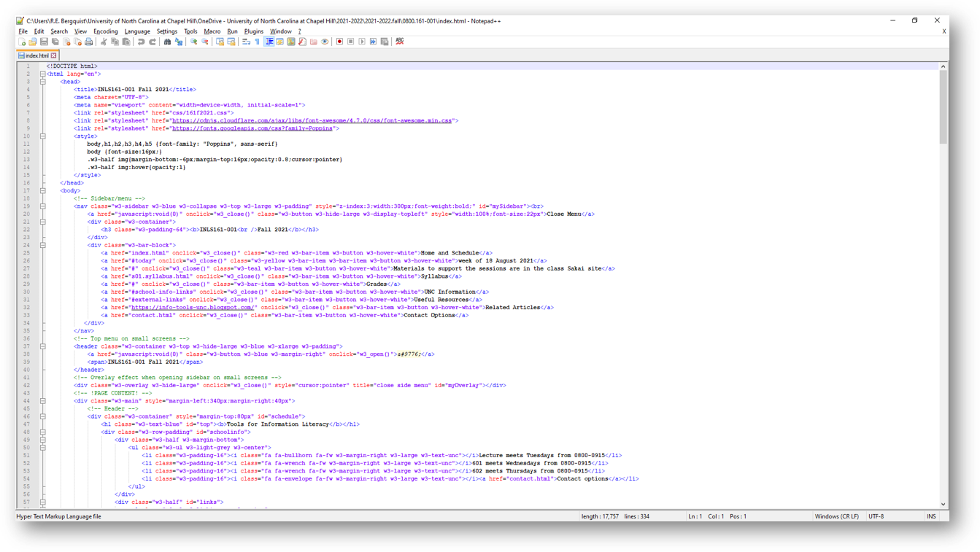Click the vertical scrollbar thumb
This screenshot has height=552, width=980.
(x=943, y=106)
